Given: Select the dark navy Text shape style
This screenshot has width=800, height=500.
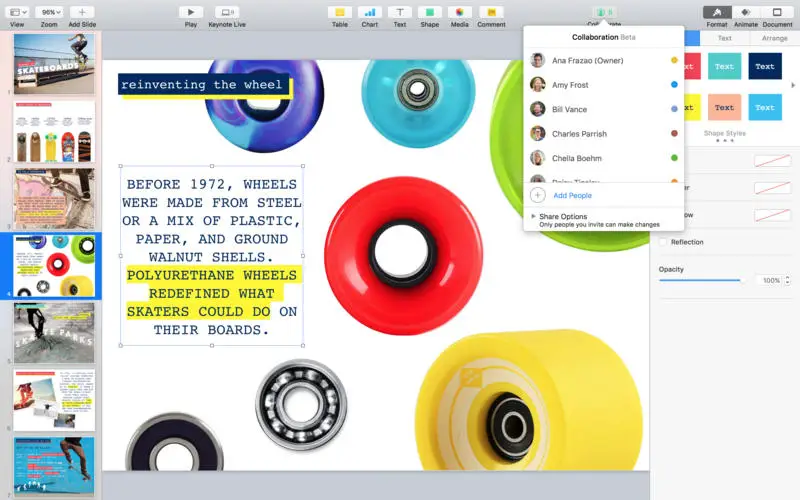Looking at the screenshot, I should click(x=765, y=66).
